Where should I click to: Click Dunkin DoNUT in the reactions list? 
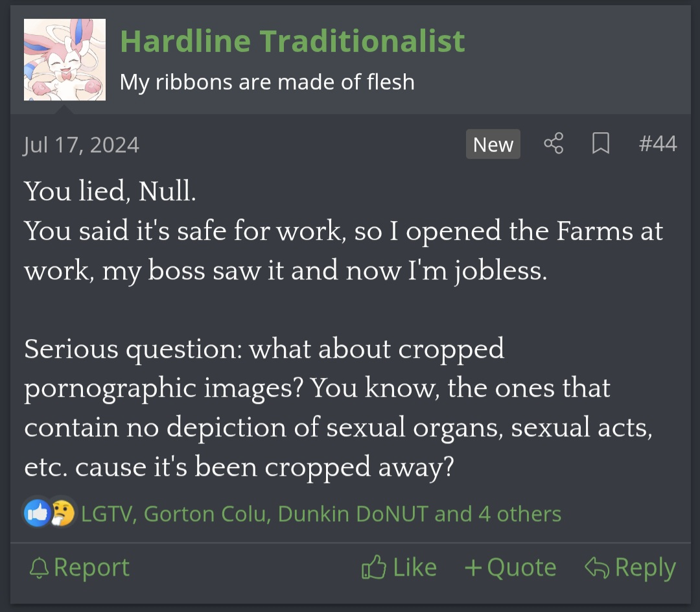coord(353,514)
